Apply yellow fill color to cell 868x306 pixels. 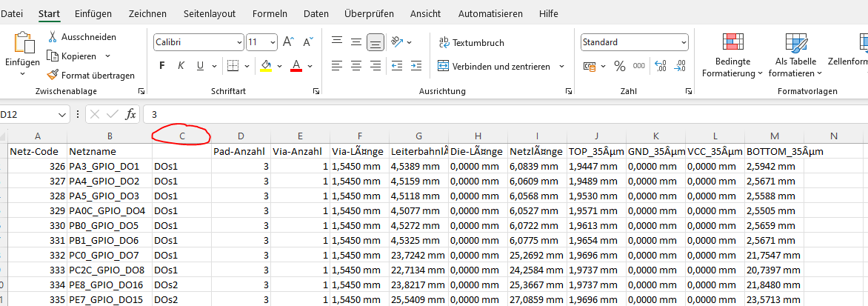click(x=267, y=66)
